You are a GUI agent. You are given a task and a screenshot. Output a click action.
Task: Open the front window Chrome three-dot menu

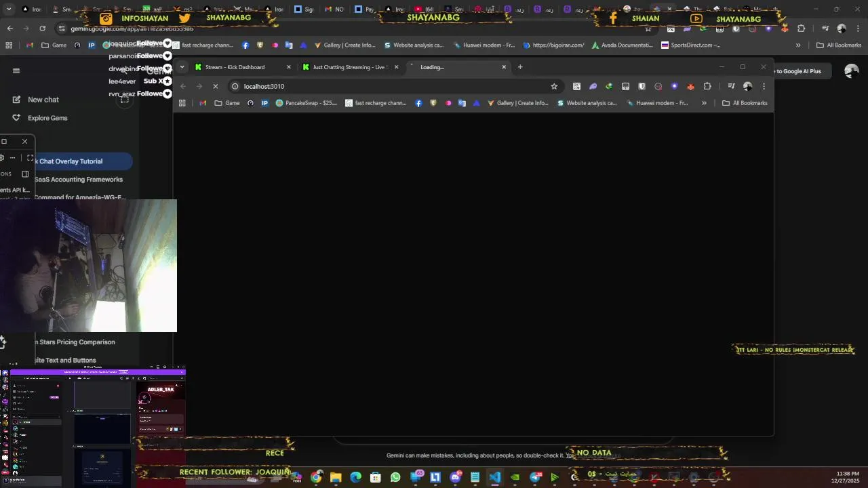[x=764, y=86]
